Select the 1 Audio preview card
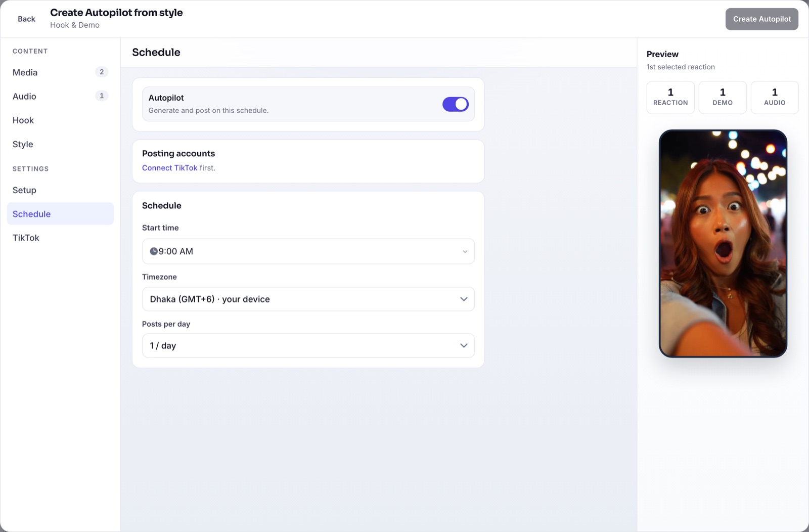The width and height of the screenshot is (809, 532). coord(775,97)
